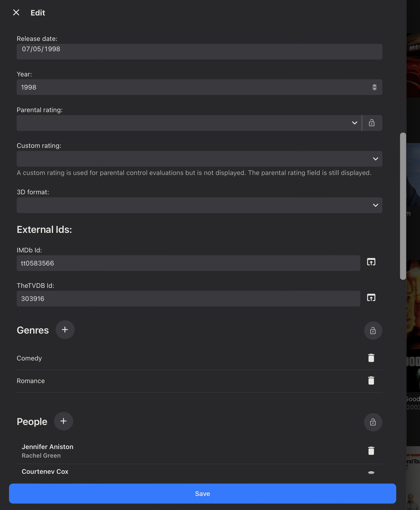Click the Year stepper arrows
Image resolution: width=420 pixels, height=510 pixels.
click(374, 87)
